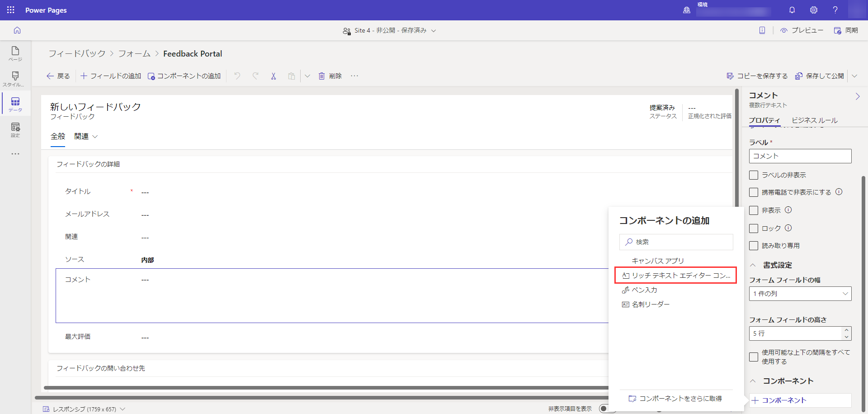Check the 読み取り専用 checkbox
Screen dimensions: 868x414
click(x=754, y=246)
